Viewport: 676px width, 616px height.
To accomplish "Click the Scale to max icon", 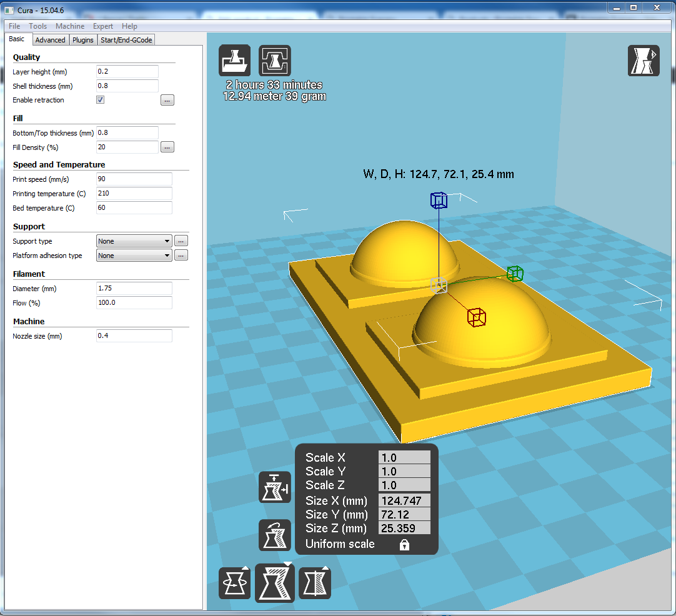I will point(275,487).
